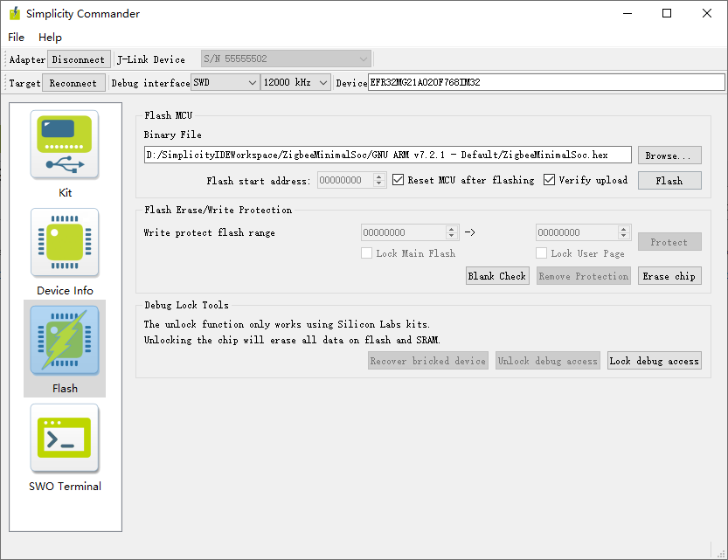Image resolution: width=728 pixels, height=560 pixels.
Task: Click Lock debug access button
Action: (x=654, y=361)
